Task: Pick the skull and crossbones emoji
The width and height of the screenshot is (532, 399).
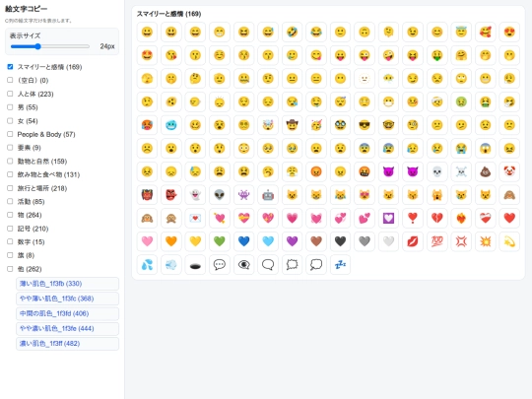Action: (461, 171)
